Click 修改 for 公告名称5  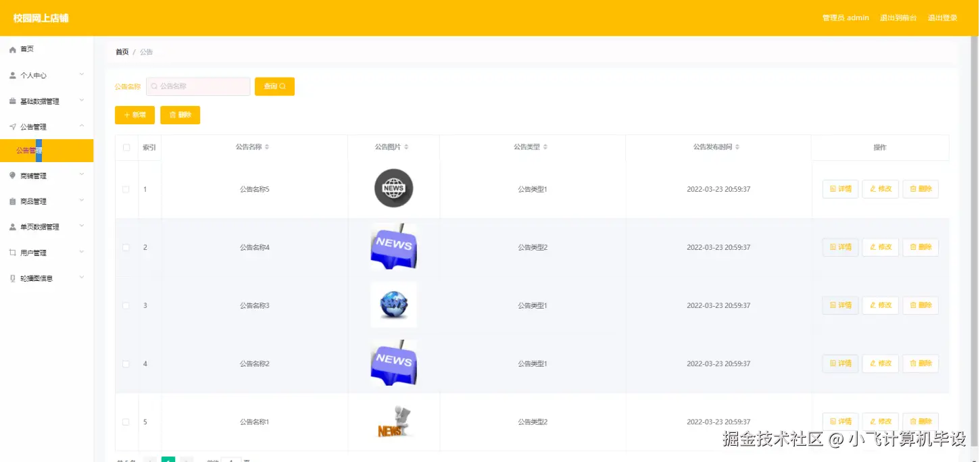click(x=881, y=189)
